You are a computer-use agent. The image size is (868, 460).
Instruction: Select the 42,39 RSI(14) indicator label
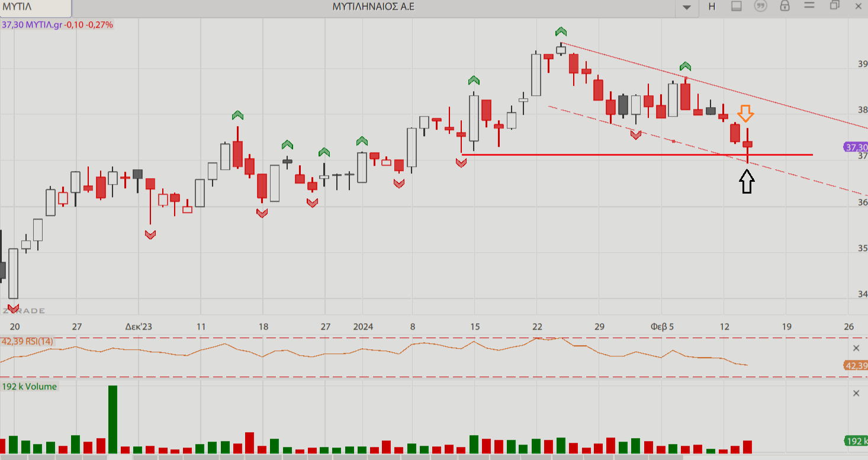(27, 342)
